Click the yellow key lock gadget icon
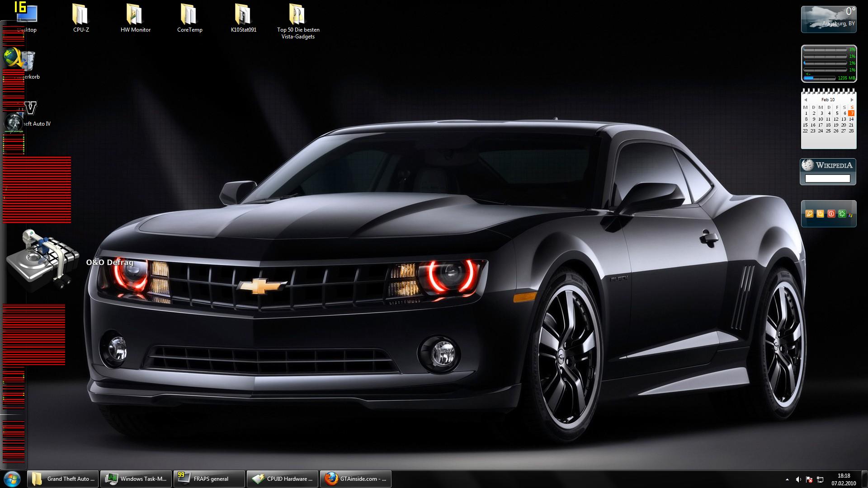 [x=809, y=214]
